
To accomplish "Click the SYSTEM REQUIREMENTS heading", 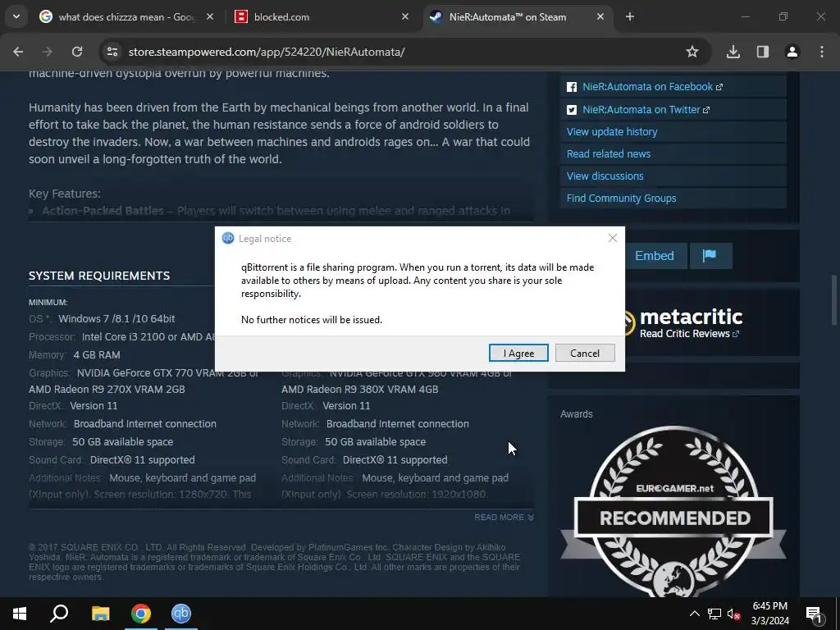I will click(99, 276).
